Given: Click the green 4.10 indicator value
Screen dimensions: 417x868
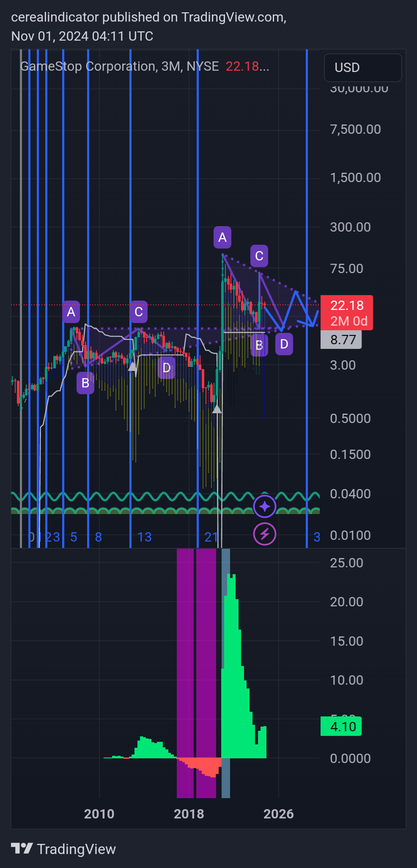Looking at the screenshot, I should coord(341,727).
